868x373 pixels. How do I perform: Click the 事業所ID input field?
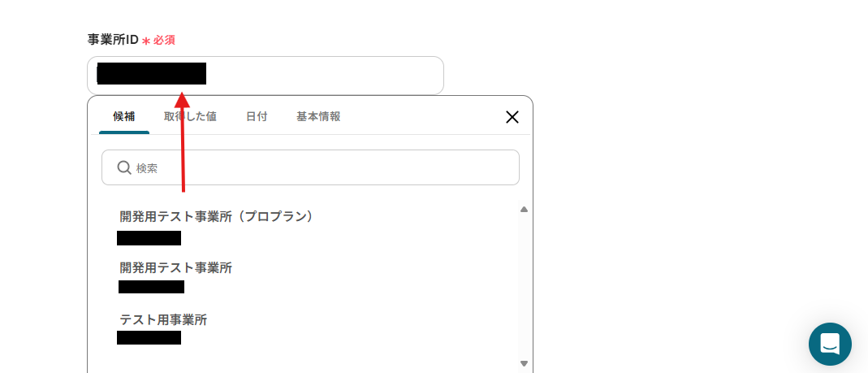(x=325, y=76)
